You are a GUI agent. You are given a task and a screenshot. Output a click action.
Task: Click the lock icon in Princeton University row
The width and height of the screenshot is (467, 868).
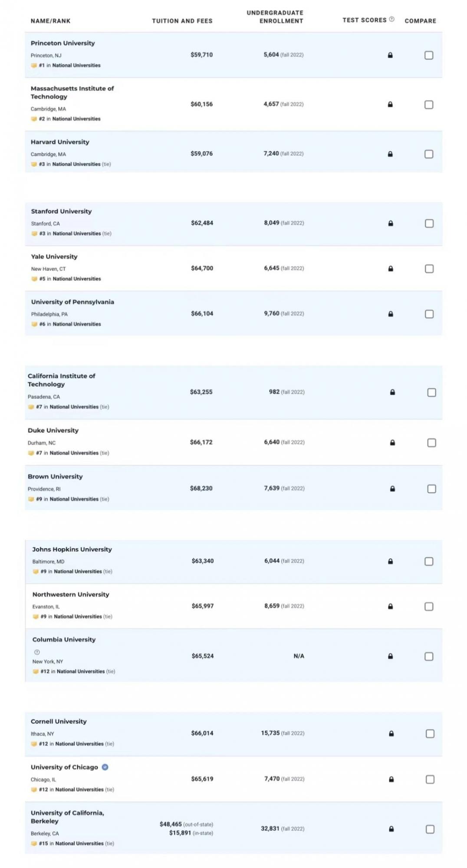click(x=390, y=55)
